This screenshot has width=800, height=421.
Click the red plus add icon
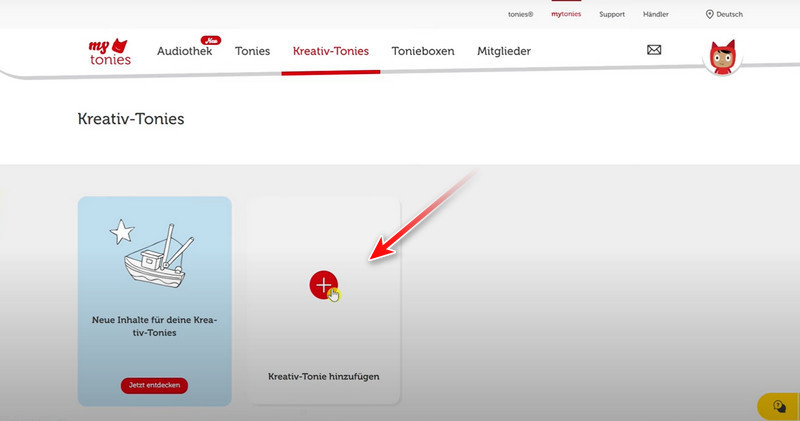[323, 285]
